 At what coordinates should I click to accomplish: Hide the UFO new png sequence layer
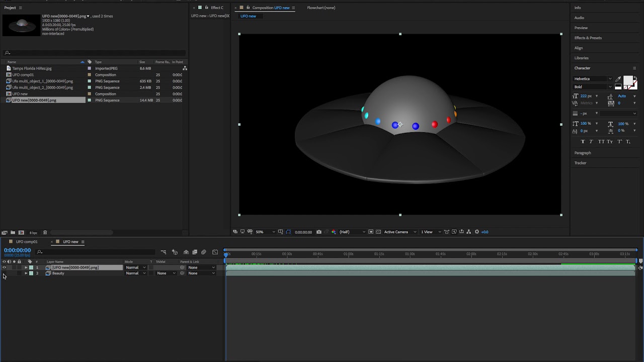[4, 267]
